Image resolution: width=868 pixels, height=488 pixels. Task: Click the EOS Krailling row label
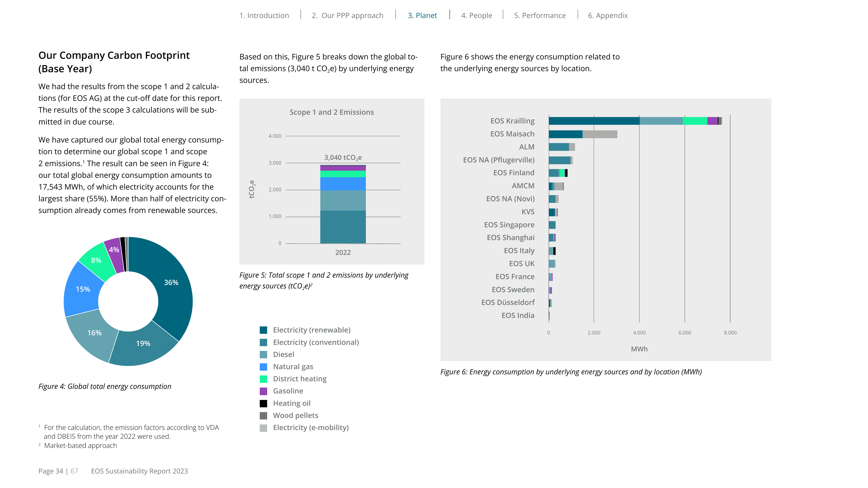[x=513, y=121]
